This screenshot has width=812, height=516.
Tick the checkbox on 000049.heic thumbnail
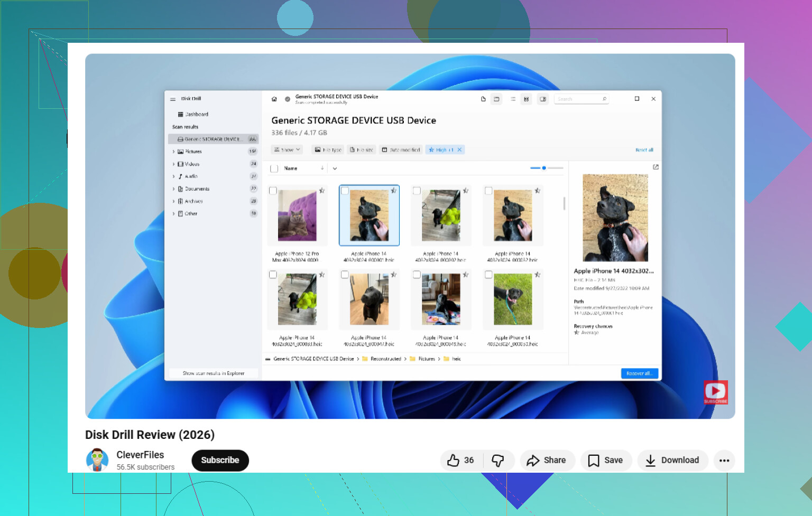[x=417, y=275]
